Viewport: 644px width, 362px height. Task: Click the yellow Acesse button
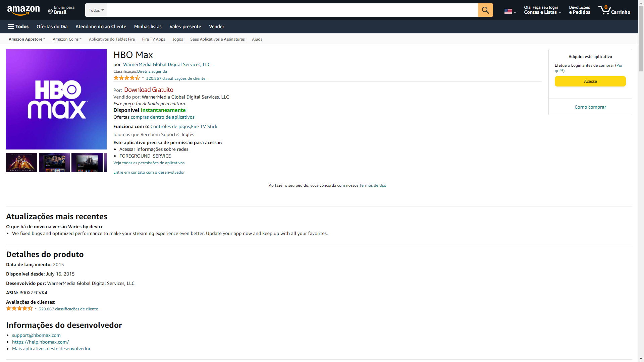[590, 81]
